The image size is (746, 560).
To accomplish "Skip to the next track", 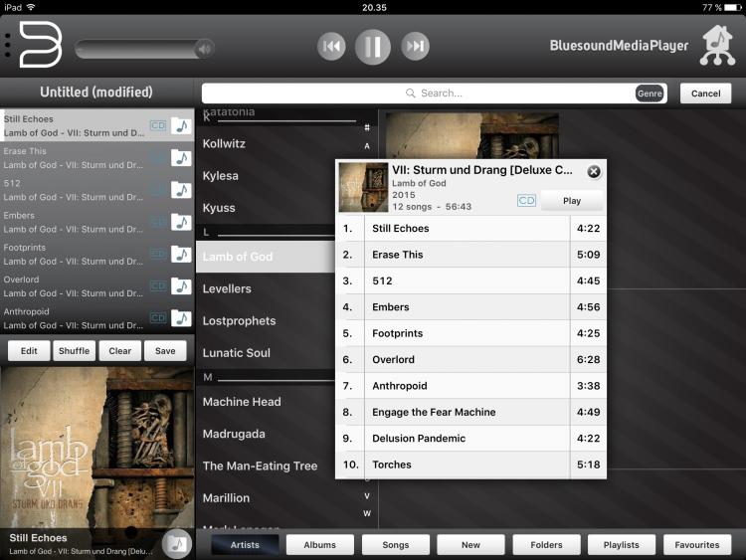I will [x=415, y=46].
